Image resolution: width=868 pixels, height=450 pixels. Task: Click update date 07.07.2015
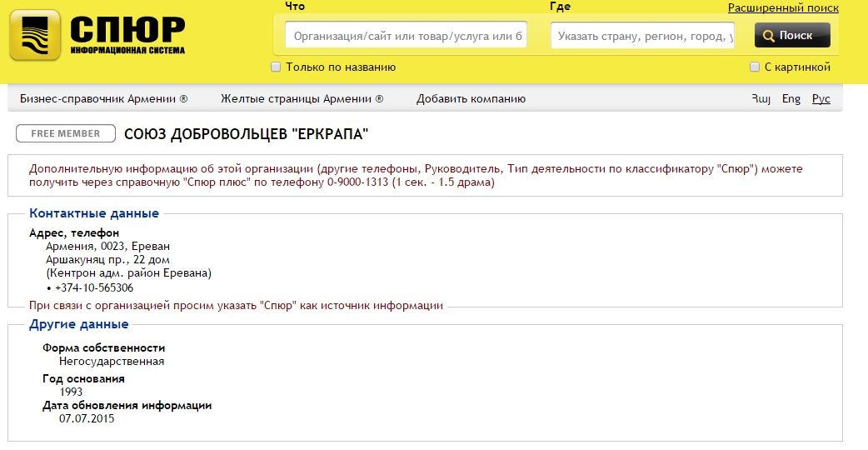click(87, 418)
